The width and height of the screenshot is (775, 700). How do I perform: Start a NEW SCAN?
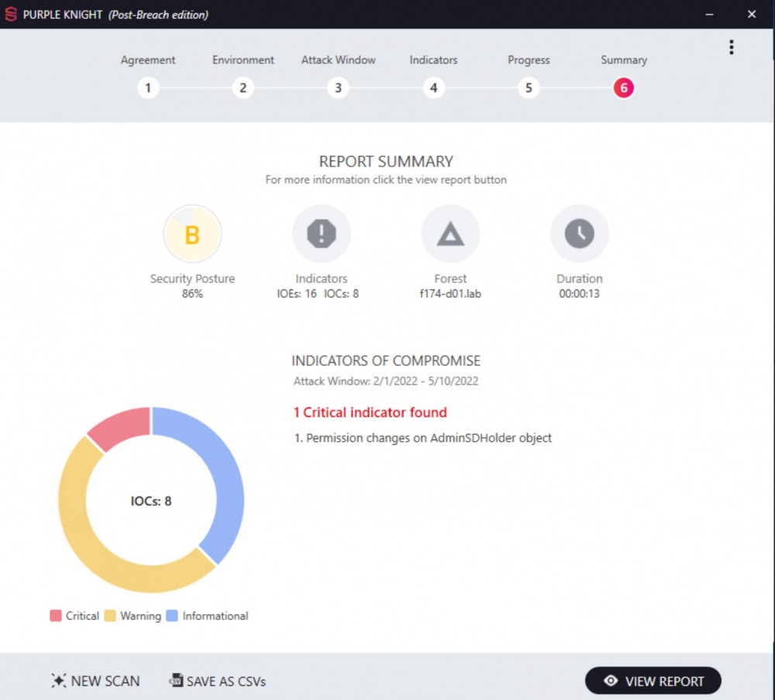[x=95, y=681]
